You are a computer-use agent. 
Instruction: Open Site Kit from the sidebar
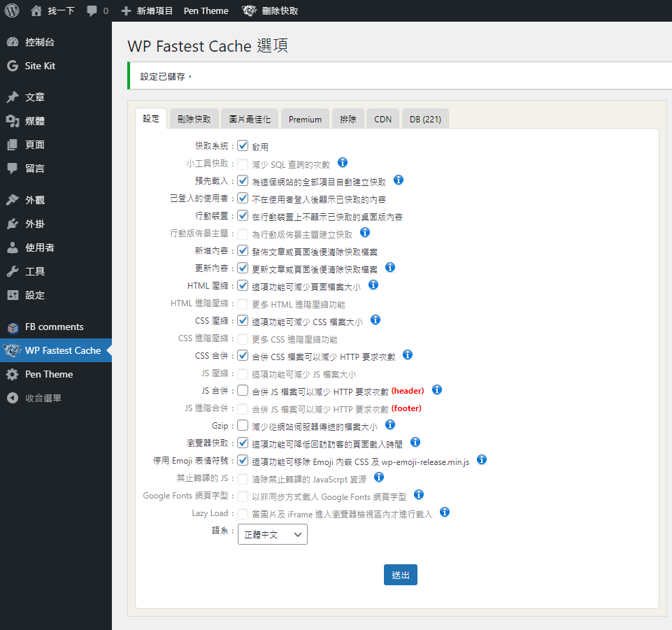coord(40,66)
